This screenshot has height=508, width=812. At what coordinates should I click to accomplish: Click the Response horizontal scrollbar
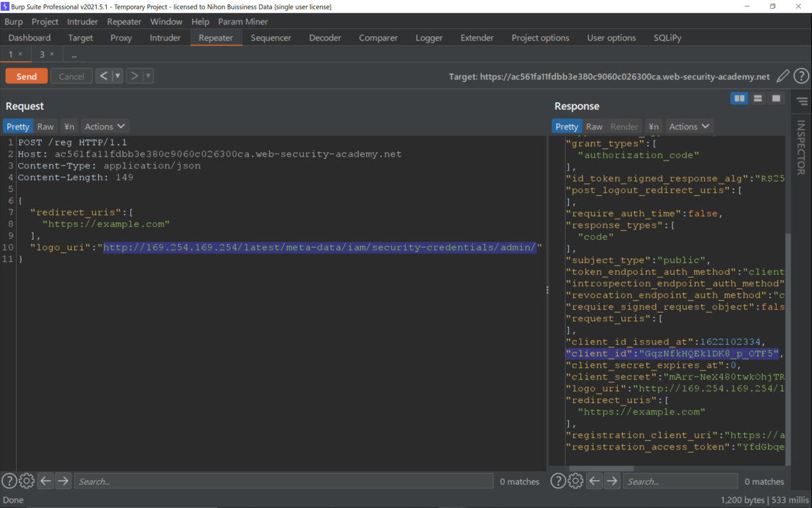pos(601,469)
